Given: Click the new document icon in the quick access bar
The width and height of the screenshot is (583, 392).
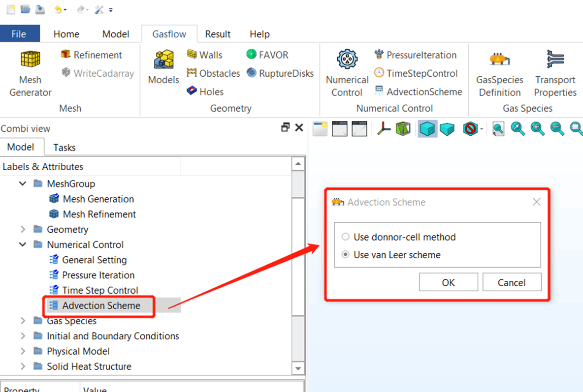Looking at the screenshot, I should (x=11, y=9).
